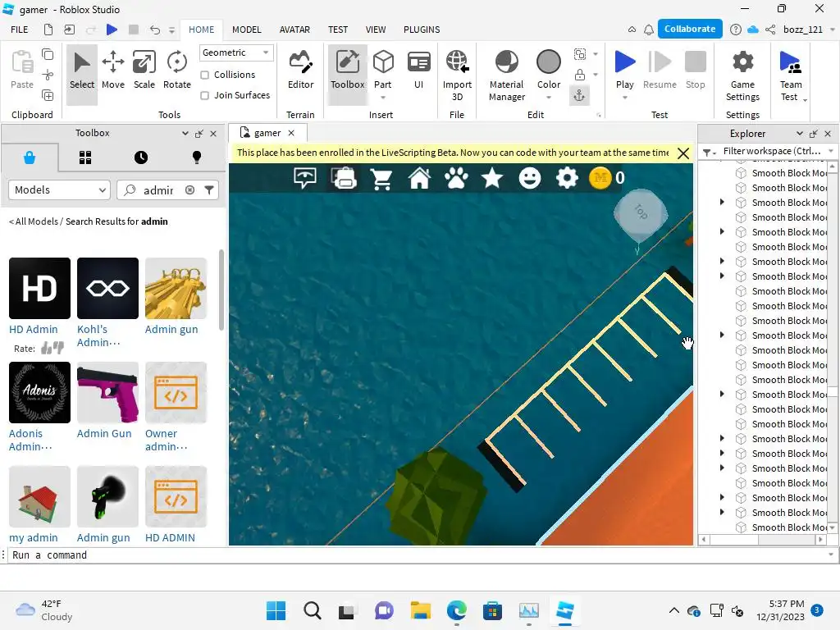Image resolution: width=840 pixels, height=630 pixels.
Task: Switch to the TEST ribbon tab
Action: coord(337,30)
